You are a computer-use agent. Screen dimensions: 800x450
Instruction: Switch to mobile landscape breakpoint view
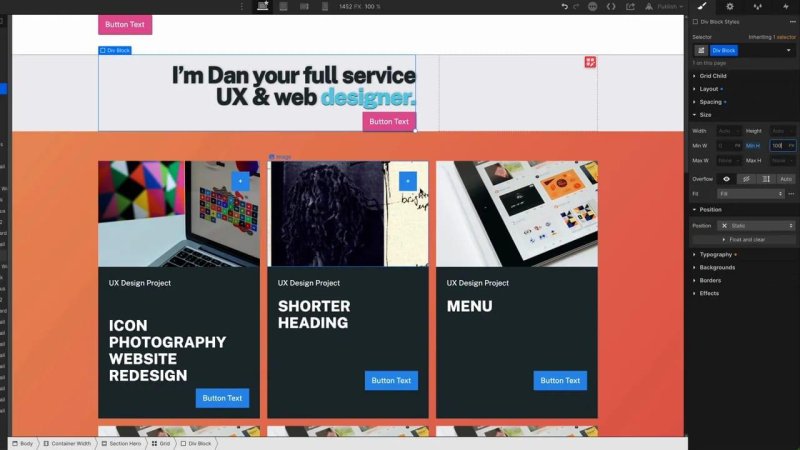pos(304,6)
